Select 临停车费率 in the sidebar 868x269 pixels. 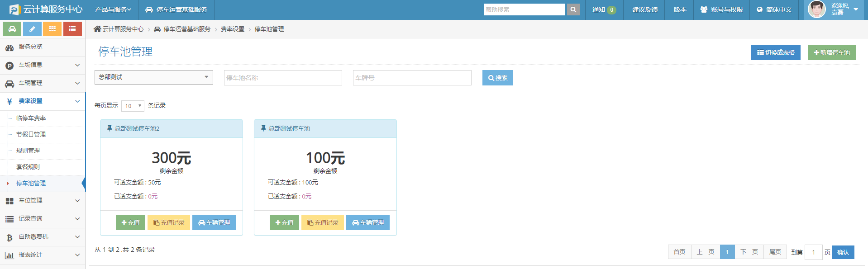click(31, 118)
